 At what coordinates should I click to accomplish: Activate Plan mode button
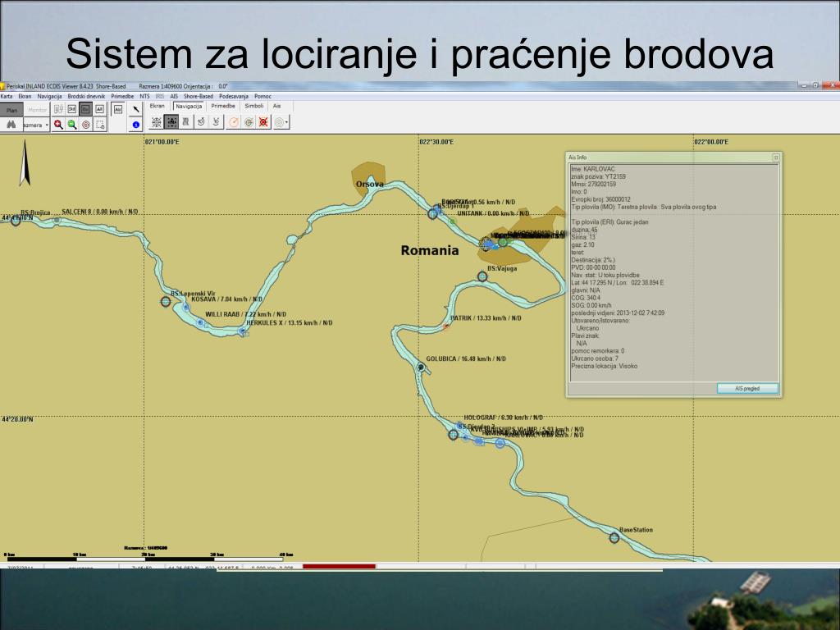click(x=11, y=110)
